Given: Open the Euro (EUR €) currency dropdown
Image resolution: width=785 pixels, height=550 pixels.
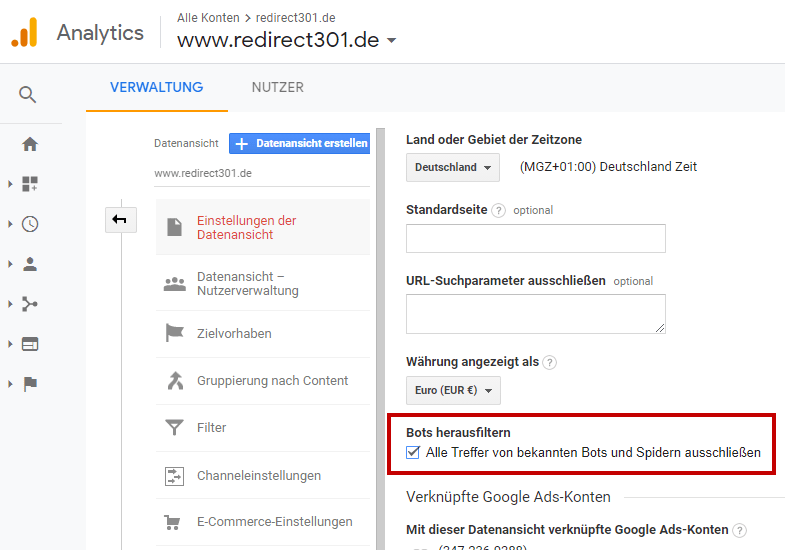Looking at the screenshot, I should click(x=453, y=390).
